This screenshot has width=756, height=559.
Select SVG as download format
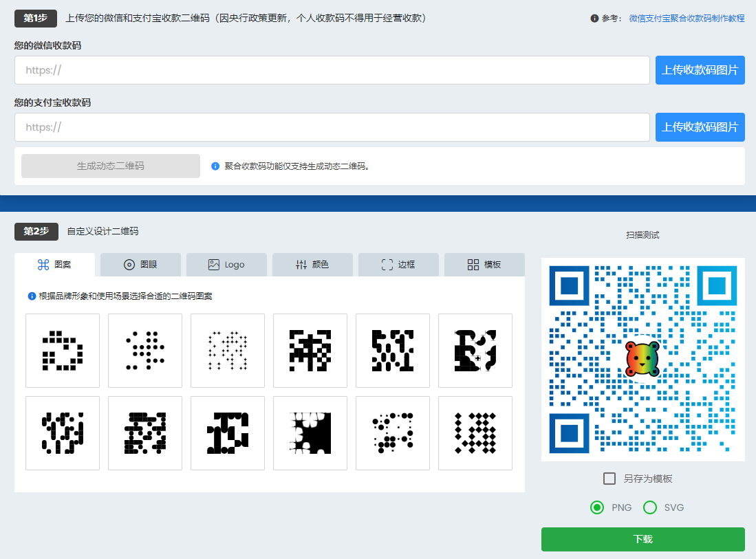(x=649, y=507)
